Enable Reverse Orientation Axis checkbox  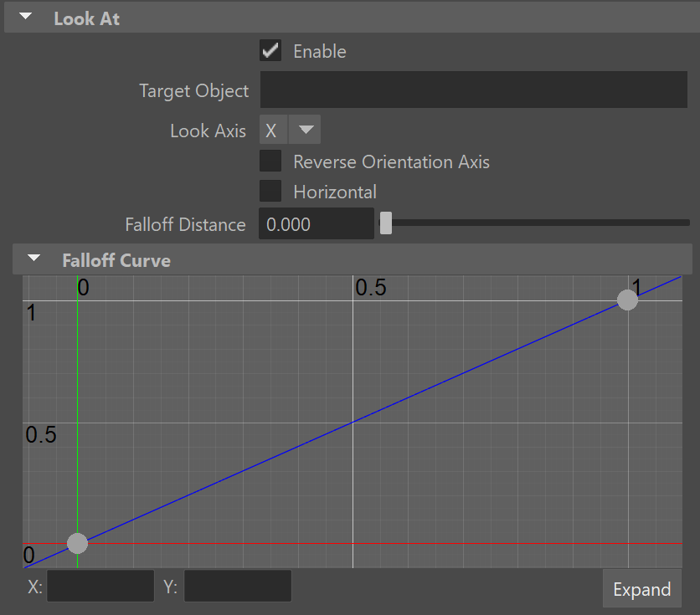click(x=270, y=161)
